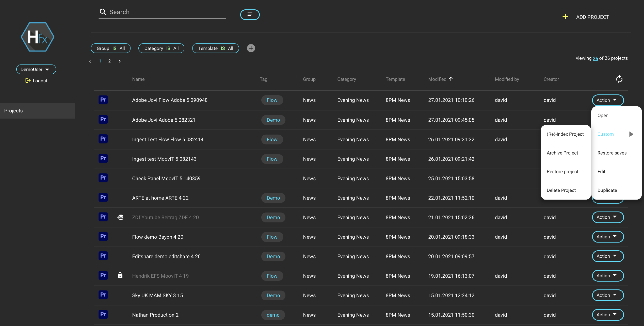The width and height of the screenshot is (644, 326).
Task: Expand the Custom submenu arrow
Action: point(631,134)
